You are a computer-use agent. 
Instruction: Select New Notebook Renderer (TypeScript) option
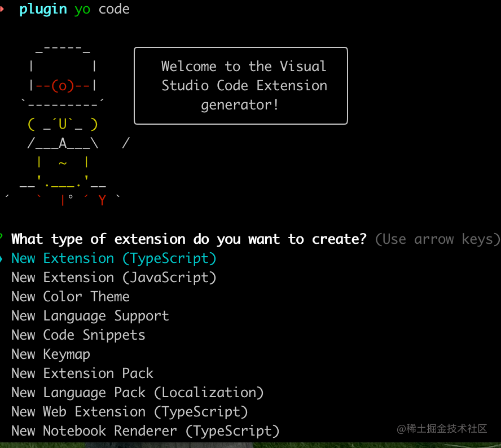click(x=145, y=431)
